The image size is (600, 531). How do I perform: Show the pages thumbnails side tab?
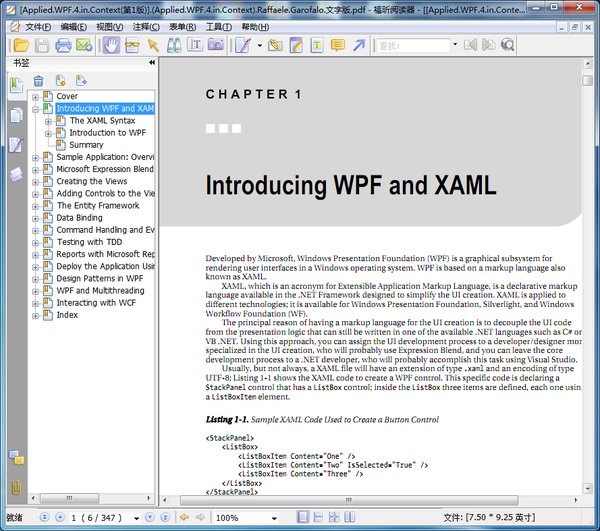point(16,115)
